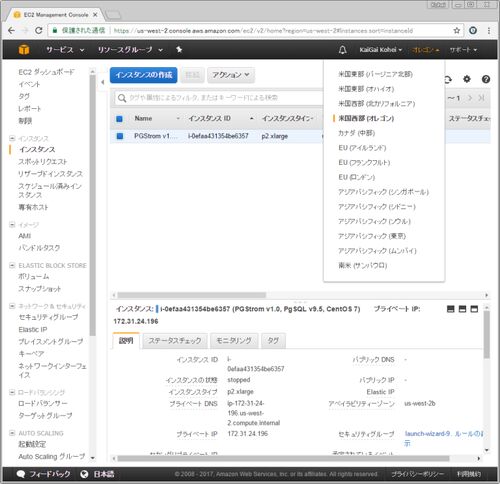Select 米国東部 (バージニア北部) region
This screenshot has height=484, width=500.
tap(375, 74)
